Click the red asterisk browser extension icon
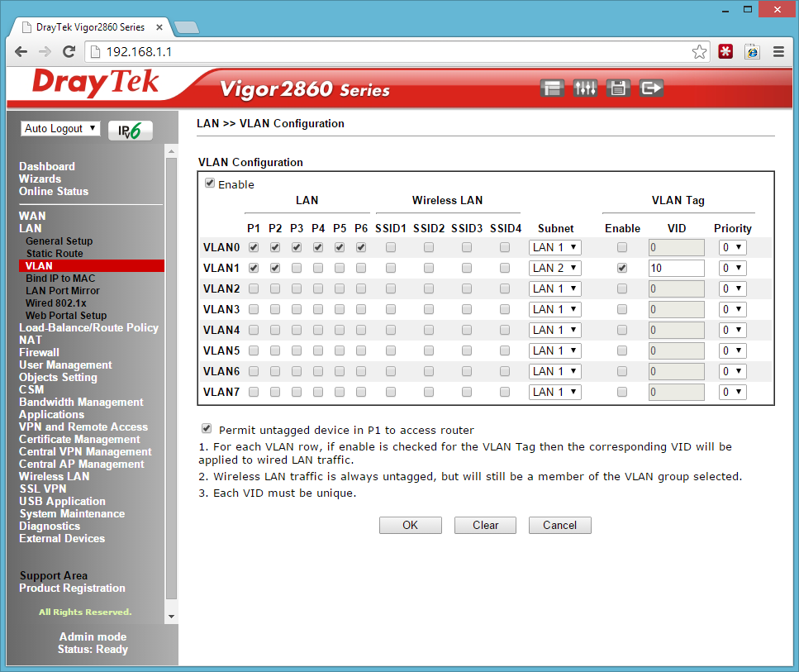The width and height of the screenshot is (799, 672). (x=725, y=51)
